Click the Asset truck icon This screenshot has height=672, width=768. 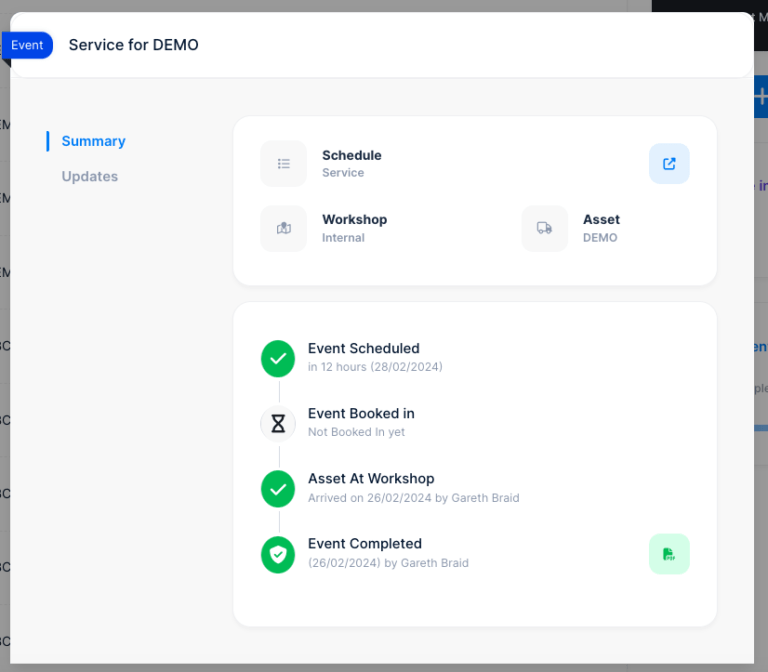pyautogui.click(x=544, y=228)
